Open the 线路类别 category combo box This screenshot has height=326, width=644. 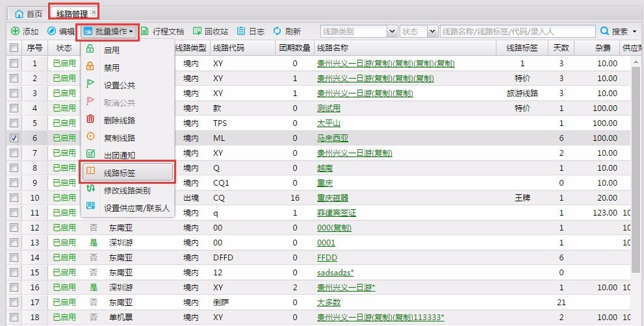(392, 31)
